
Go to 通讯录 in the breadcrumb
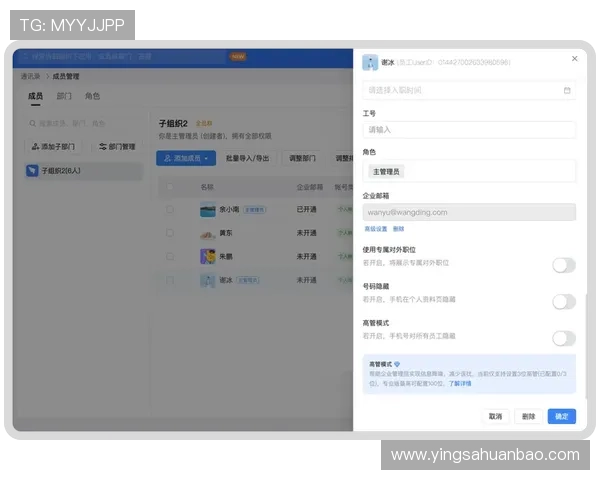tap(30, 76)
